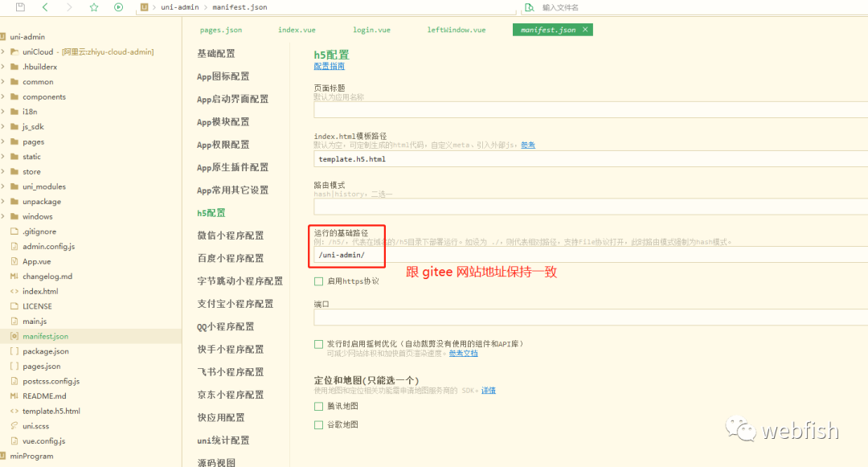Click the /uni-admin/ base path field
This screenshot has width=868, height=467.
591,255
